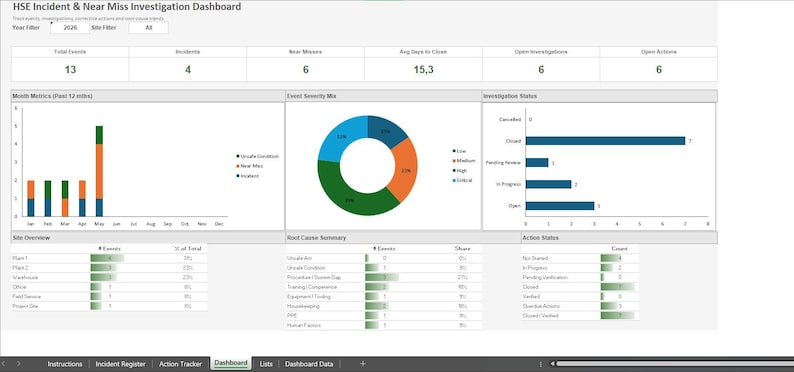Select the Warehouse row in Site Overview
The width and height of the screenshot is (794, 372).
click(109, 277)
